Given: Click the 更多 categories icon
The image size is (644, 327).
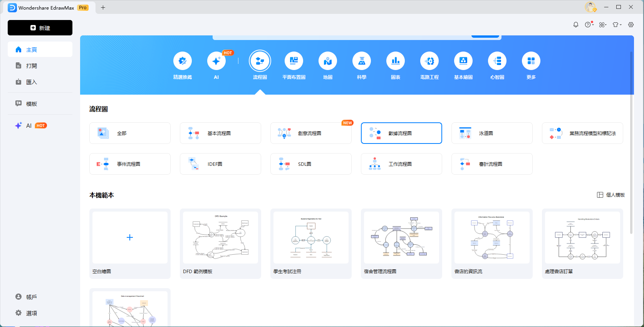Looking at the screenshot, I should (531, 61).
